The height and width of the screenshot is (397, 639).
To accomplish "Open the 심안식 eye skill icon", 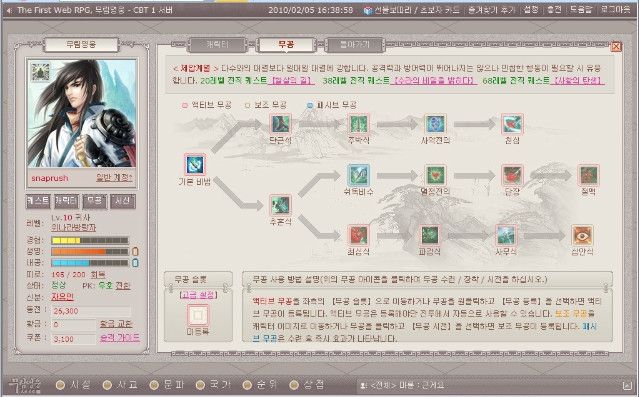I will pos(582,235).
